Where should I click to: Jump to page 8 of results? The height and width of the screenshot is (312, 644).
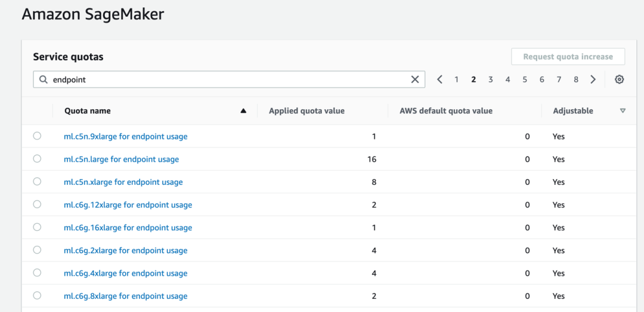[575, 79]
